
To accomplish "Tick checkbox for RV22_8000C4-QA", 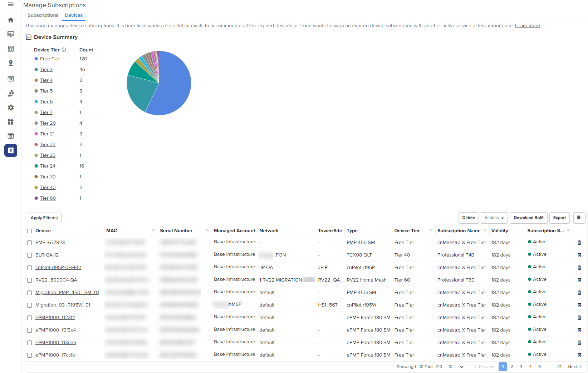I will [x=30, y=280].
